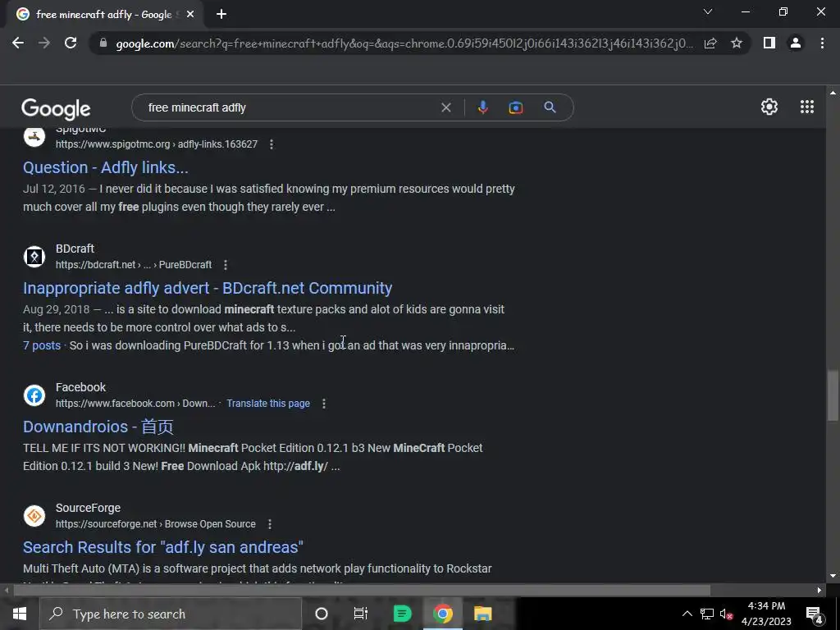View site security lock info

[103, 43]
